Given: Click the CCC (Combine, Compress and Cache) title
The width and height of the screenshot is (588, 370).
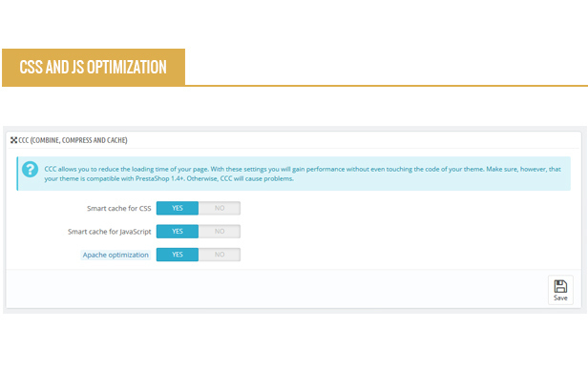Looking at the screenshot, I should pyautogui.click(x=73, y=140).
